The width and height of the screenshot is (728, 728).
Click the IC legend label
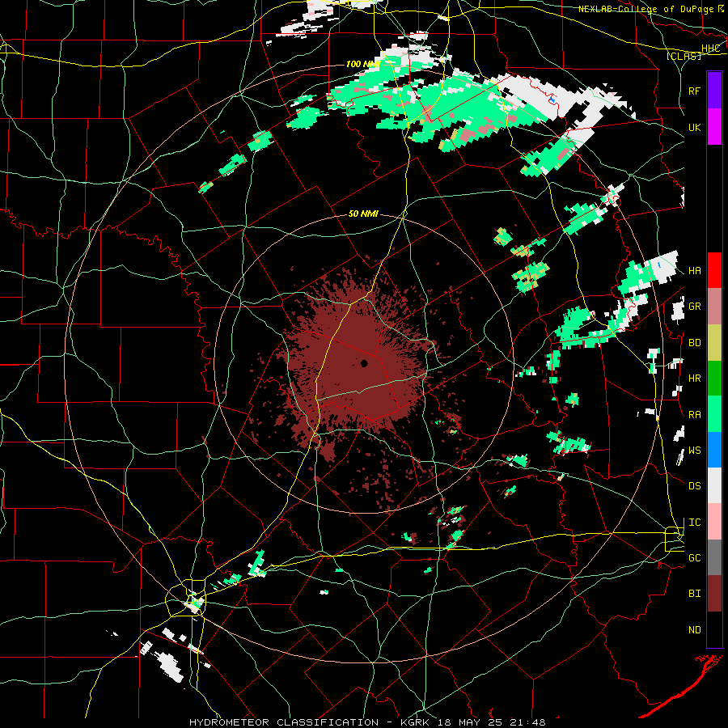[695, 523]
